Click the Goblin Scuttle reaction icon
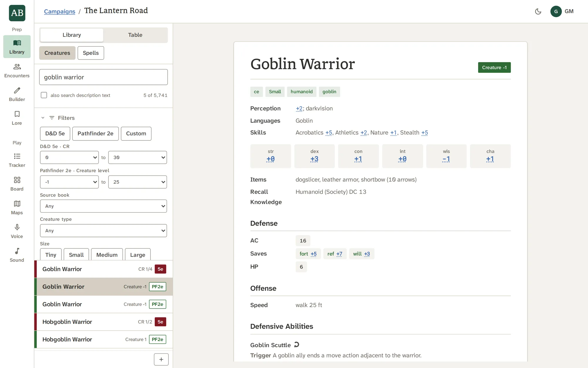588x368 pixels. click(296, 344)
